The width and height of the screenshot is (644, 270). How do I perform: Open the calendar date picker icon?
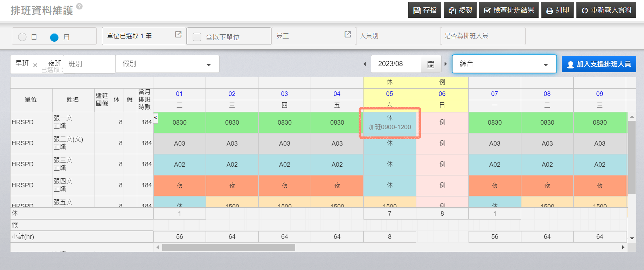pyautogui.click(x=431, y=64)
